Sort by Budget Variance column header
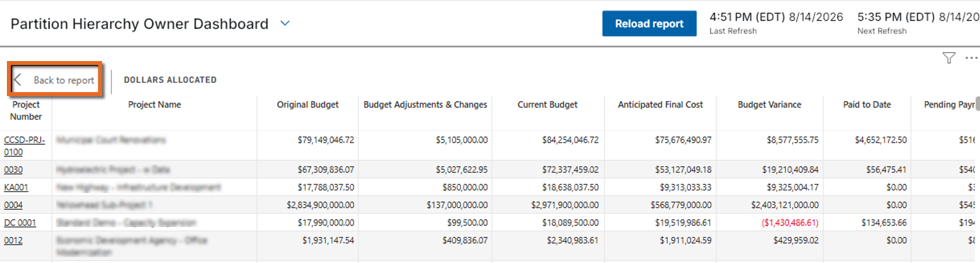 click(769, 104)
